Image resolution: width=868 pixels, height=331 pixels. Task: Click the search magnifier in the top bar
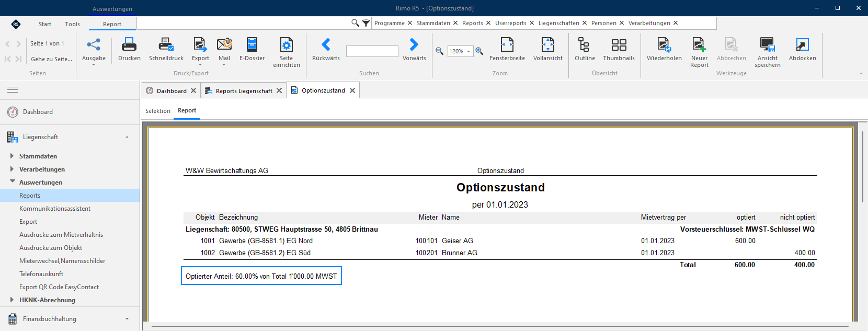click(355, 23)
